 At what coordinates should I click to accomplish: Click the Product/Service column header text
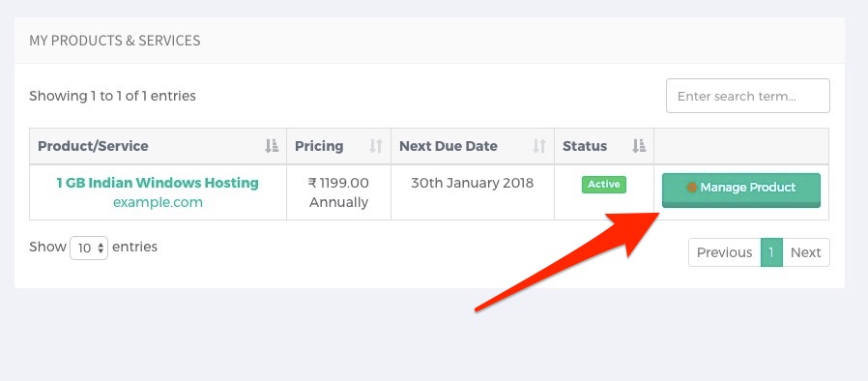click(93, 146)
